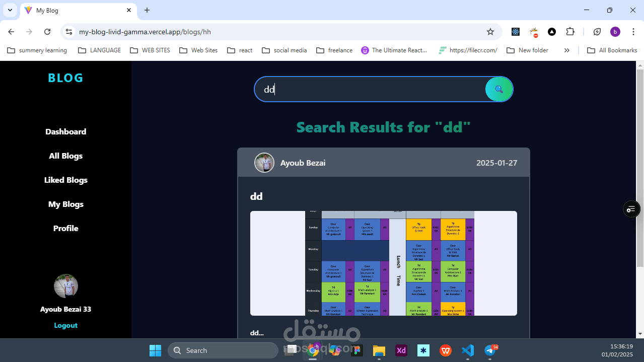This screenshot has height=362, width=644.
Task: Open Adobe XD from taskbar
Action: tap(401, 350)
